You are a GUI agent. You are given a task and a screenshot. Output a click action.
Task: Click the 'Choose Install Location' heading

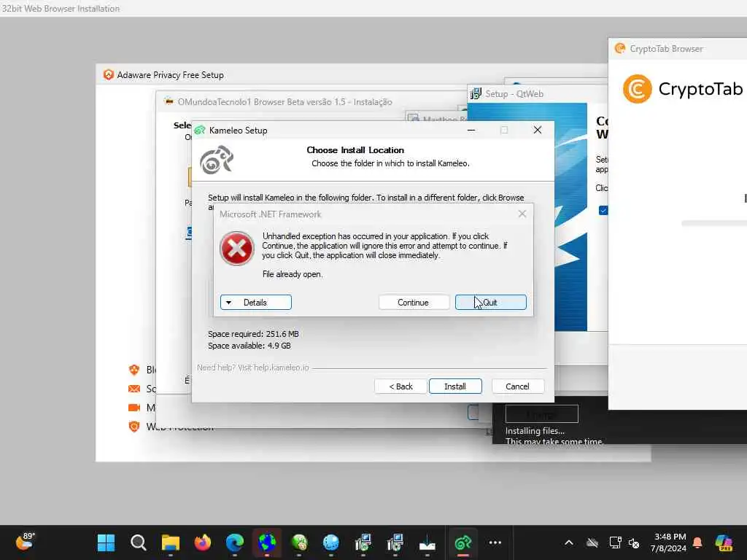point(355,150)
